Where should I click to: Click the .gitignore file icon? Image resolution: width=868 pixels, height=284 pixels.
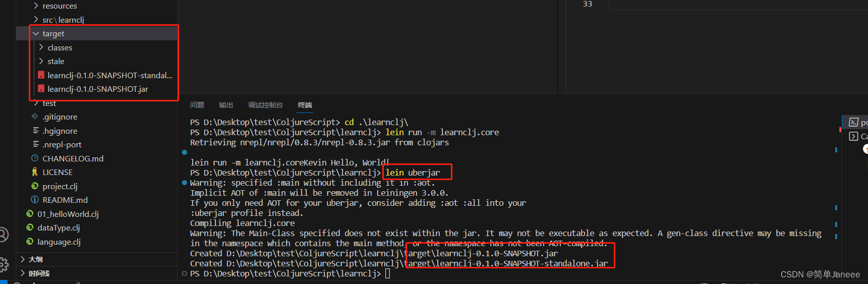click(x=35, y=117)
